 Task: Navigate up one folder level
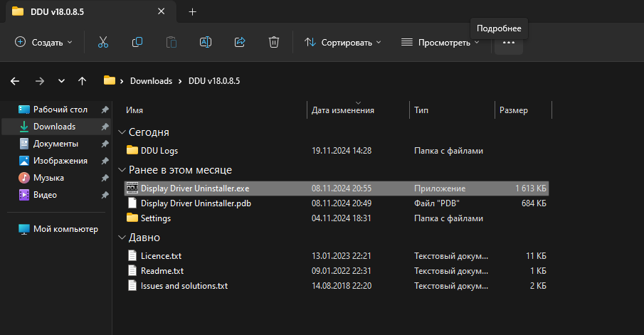click(82, 81)
